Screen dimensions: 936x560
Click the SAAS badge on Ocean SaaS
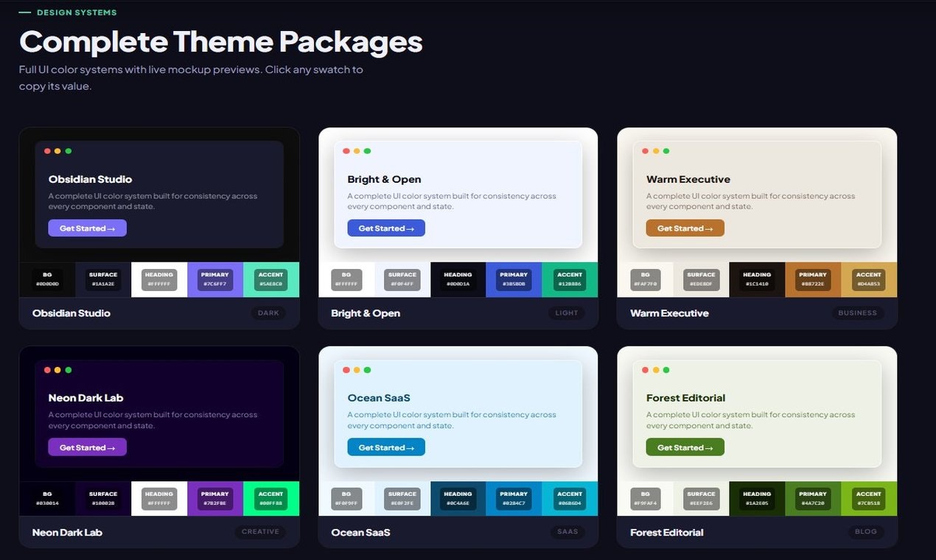tap(567, 531)
